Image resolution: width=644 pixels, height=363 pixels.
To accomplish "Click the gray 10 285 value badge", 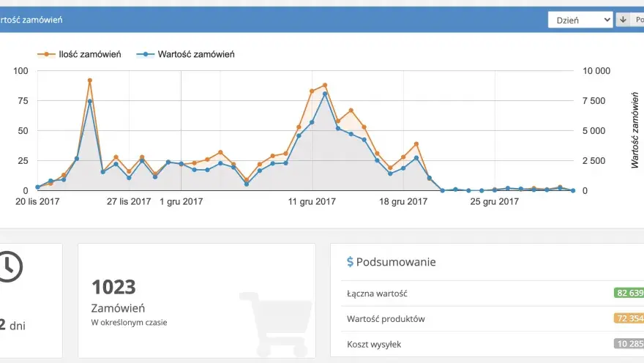I will 629,344.
